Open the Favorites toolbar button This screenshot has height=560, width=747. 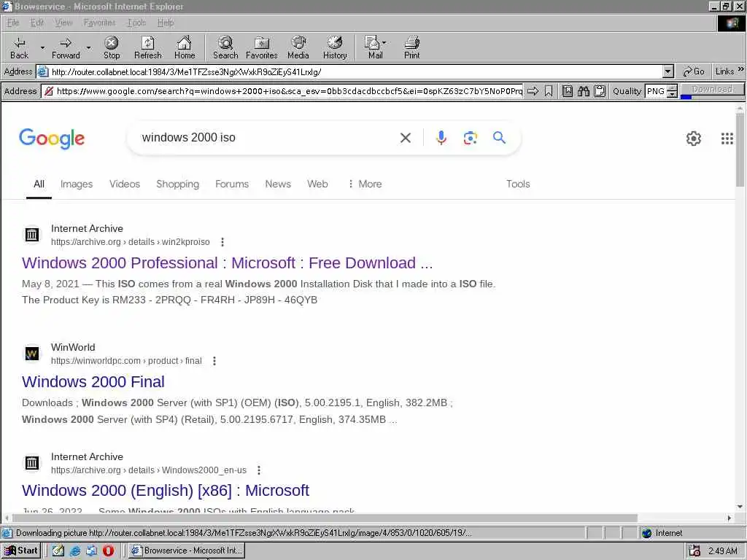(x=262, y=47)
